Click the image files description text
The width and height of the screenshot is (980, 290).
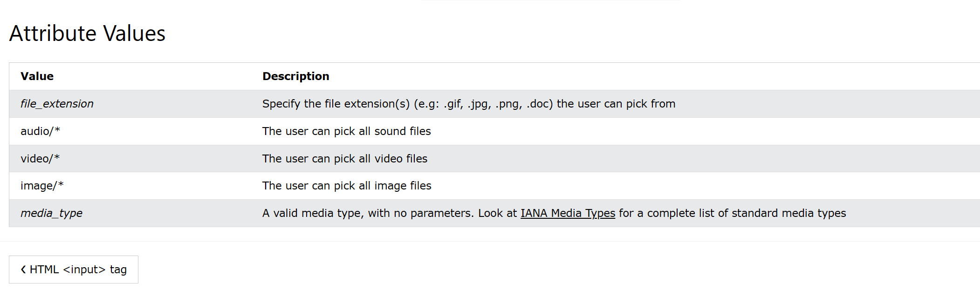pos(347,185)
